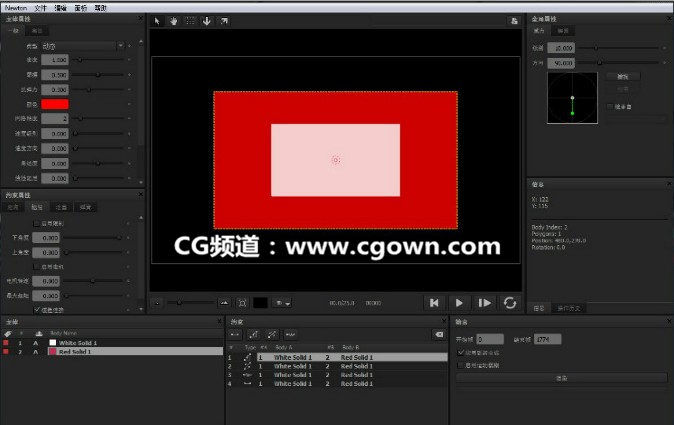Switch to third tab in joint properties panel
674x425 pixels.
(61, 207)
